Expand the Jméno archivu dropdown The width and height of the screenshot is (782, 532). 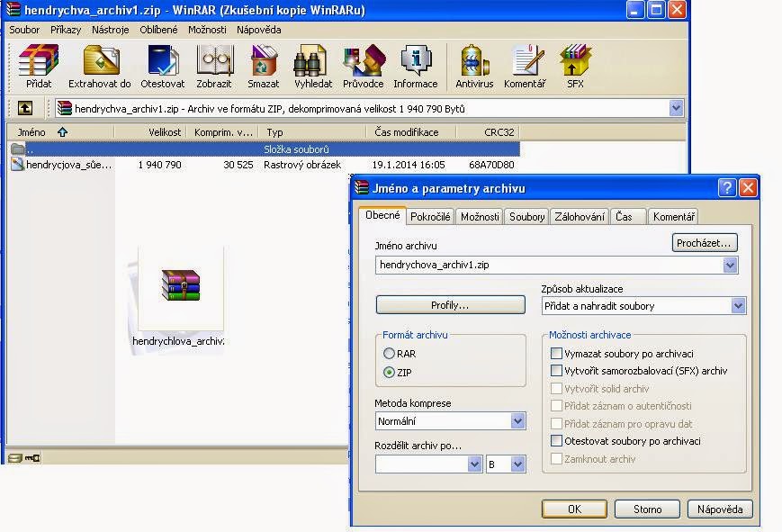730,265
